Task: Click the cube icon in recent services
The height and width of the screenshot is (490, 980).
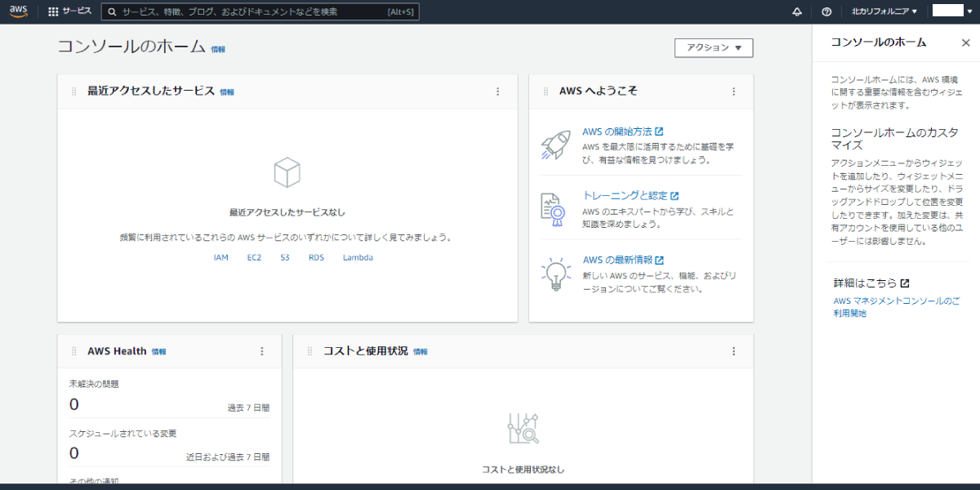Action: pyautogui.click(x=287, y=172)
